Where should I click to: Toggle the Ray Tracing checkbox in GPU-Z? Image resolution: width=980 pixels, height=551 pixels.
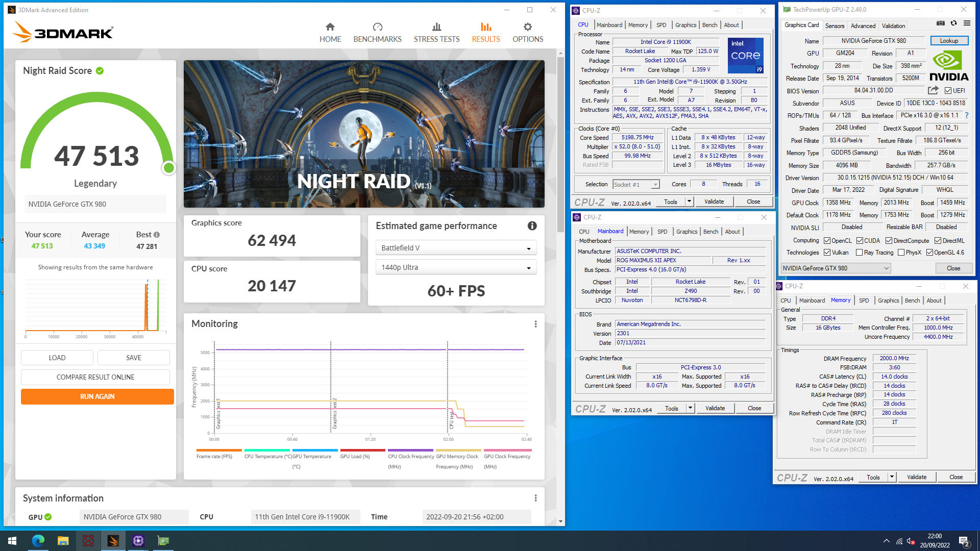(859, 253)
